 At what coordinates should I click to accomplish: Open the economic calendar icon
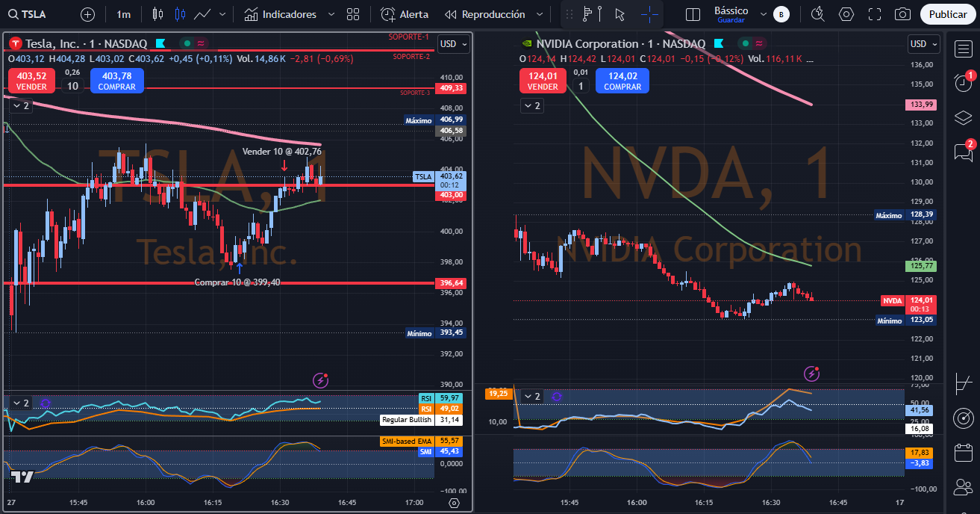[963, 453]
